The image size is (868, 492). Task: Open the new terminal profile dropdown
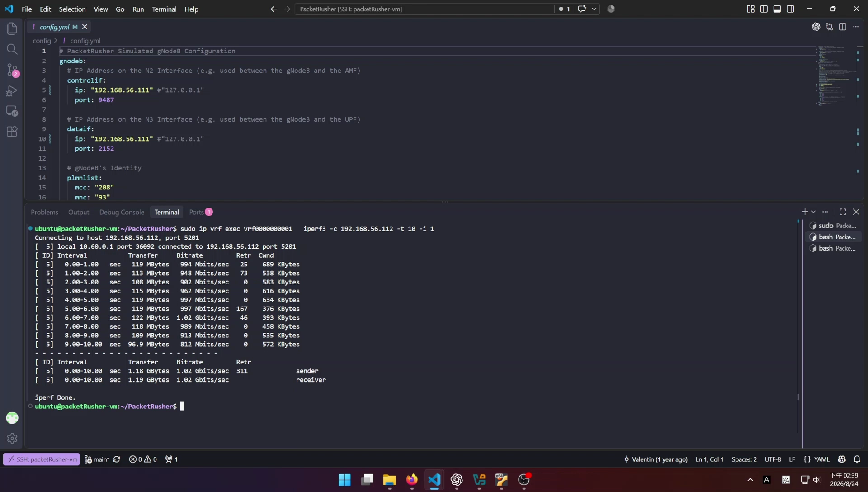pyautogui.click(x=814, y=212)
